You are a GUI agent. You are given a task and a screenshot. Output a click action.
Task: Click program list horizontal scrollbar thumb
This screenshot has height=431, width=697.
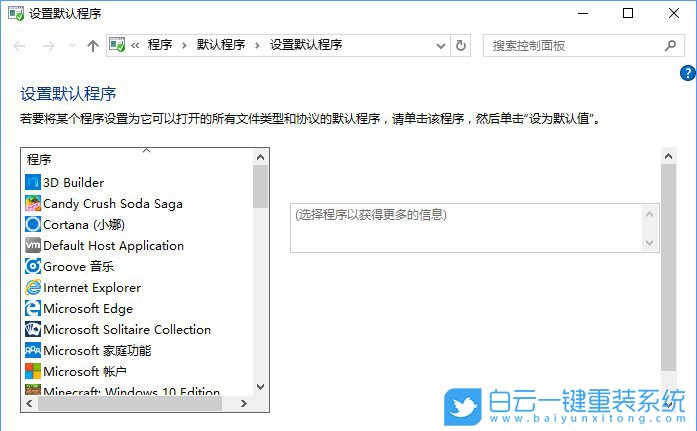tap(130, 403)
